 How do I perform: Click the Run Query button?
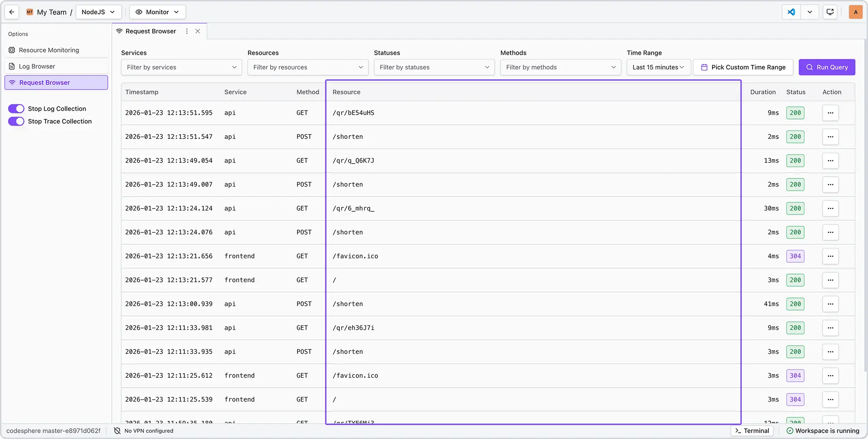827,68
